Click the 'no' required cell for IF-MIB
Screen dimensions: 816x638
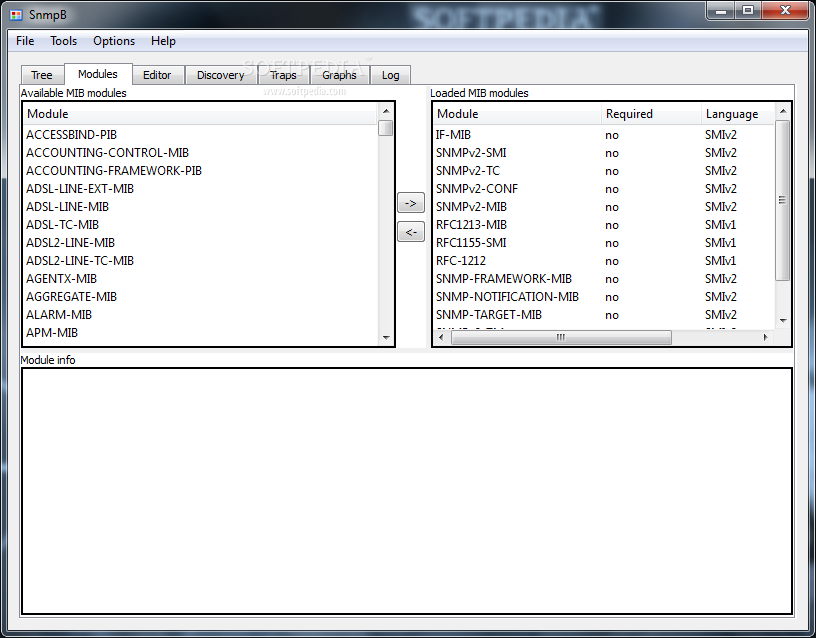(x=611, y=135)
